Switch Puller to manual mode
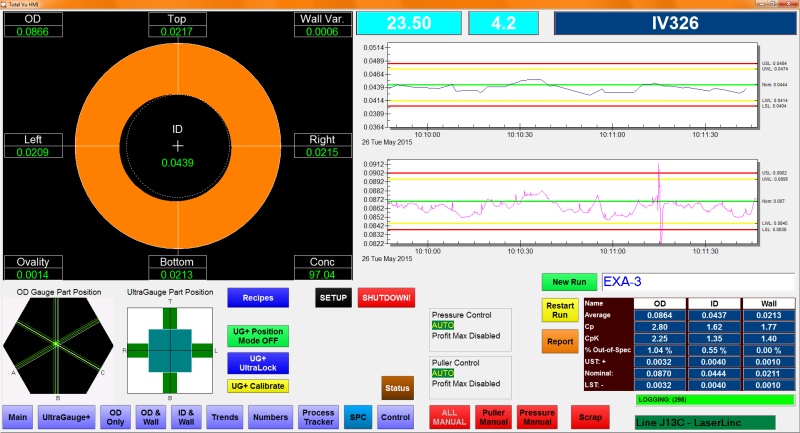This screenshot has height=433, width=800. (x=492, y=417)
